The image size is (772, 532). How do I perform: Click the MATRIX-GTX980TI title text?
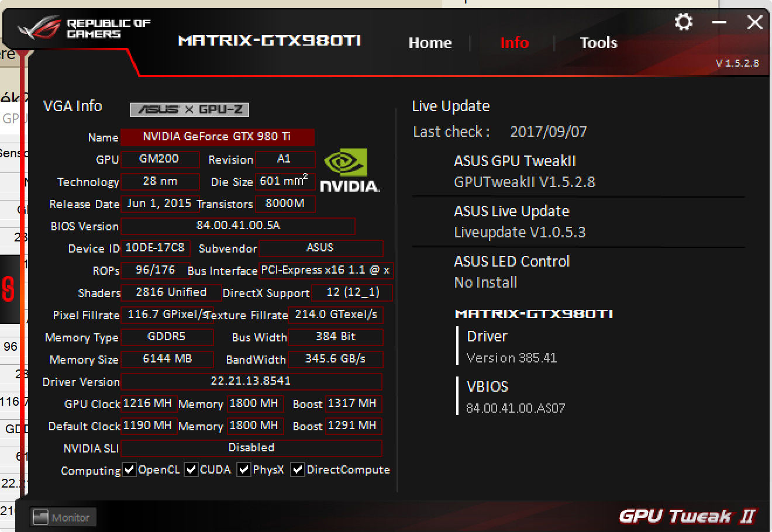click(269, 40)
